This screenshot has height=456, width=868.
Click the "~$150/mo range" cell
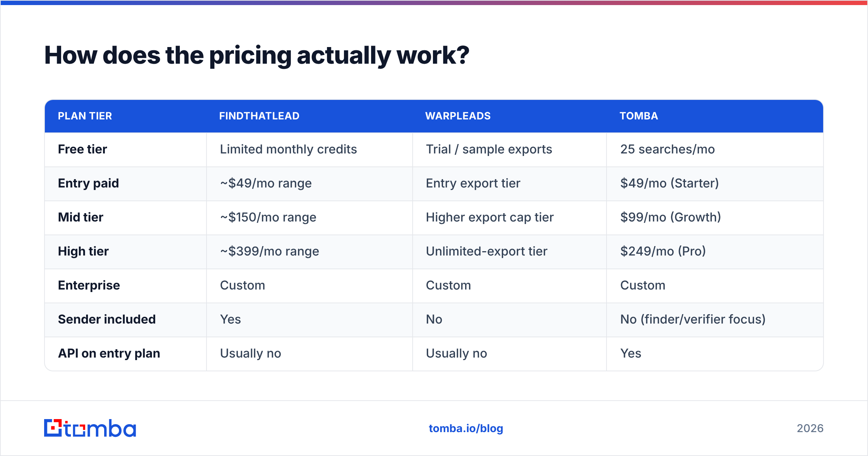click(268, 217)
